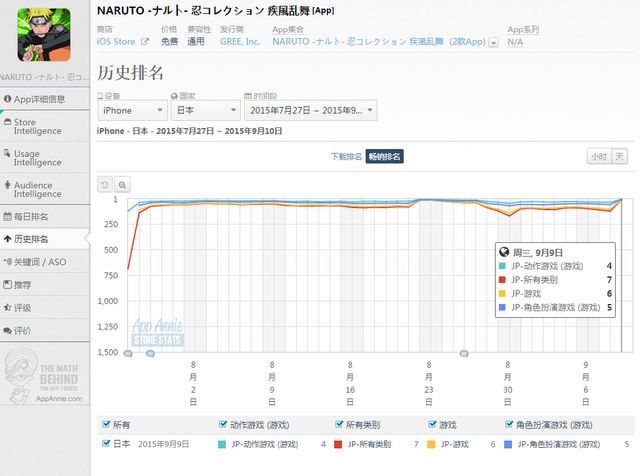
Task: Toggle the 所有 checkbox
Action: (x=107, y=424)
